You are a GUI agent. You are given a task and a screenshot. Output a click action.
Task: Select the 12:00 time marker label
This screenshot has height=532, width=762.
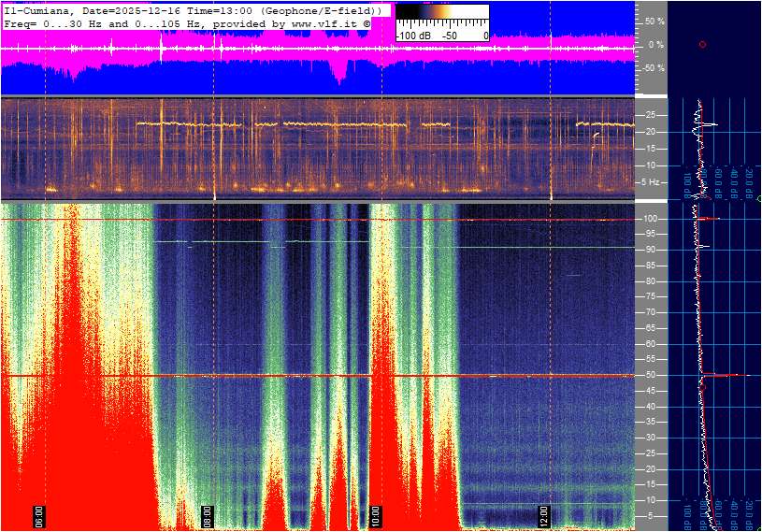click(x=544, y=514)
